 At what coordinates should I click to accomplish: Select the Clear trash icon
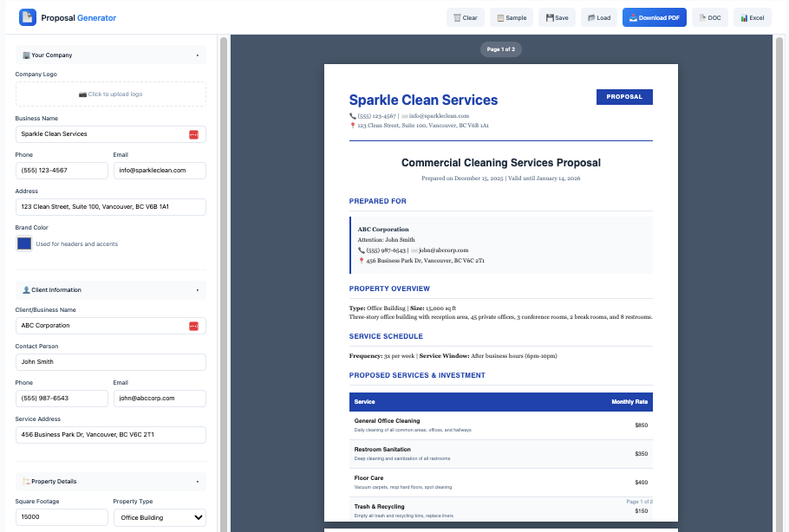(x=456, y=16)
